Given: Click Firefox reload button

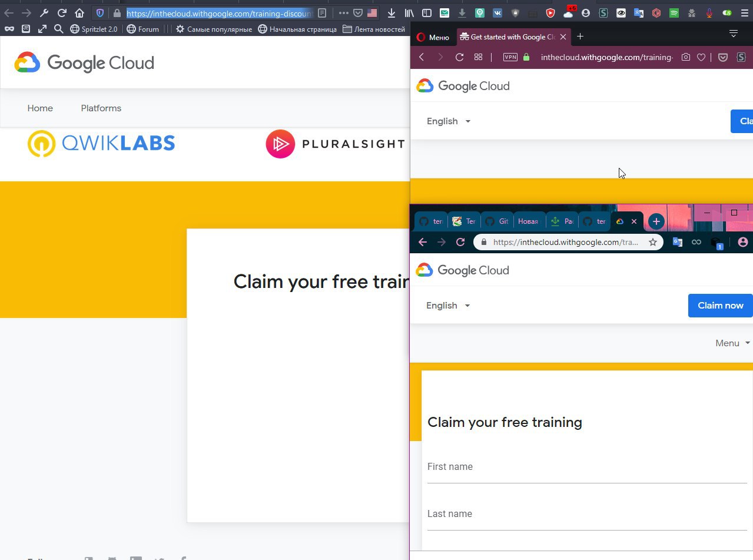Looking at the screenshot, I should pos(62,13).
